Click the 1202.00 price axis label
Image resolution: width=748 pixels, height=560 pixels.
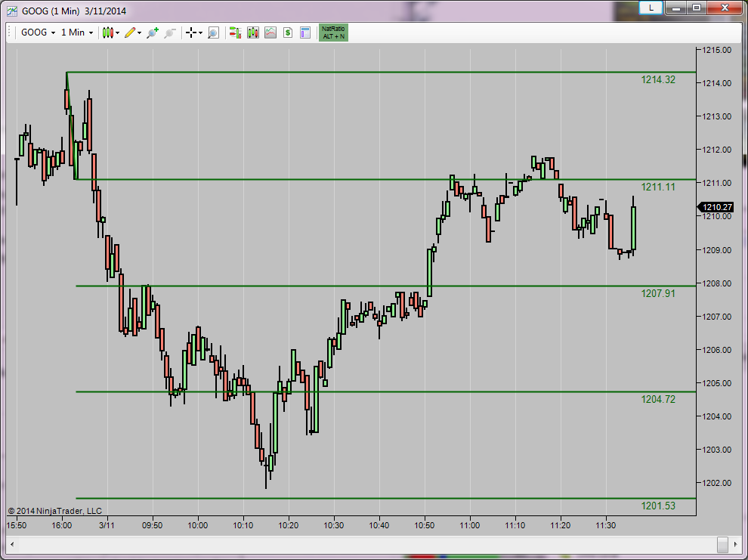point(716,483)
